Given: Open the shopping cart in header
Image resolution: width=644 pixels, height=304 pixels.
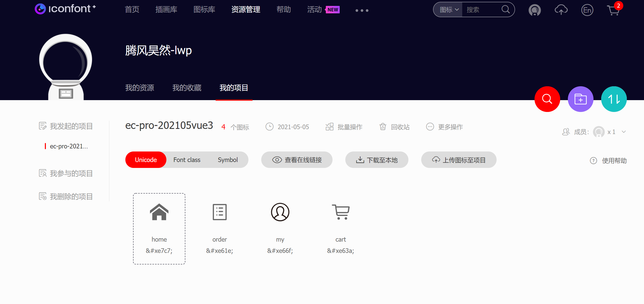Looking at the screenshot, I should [613, 10].
